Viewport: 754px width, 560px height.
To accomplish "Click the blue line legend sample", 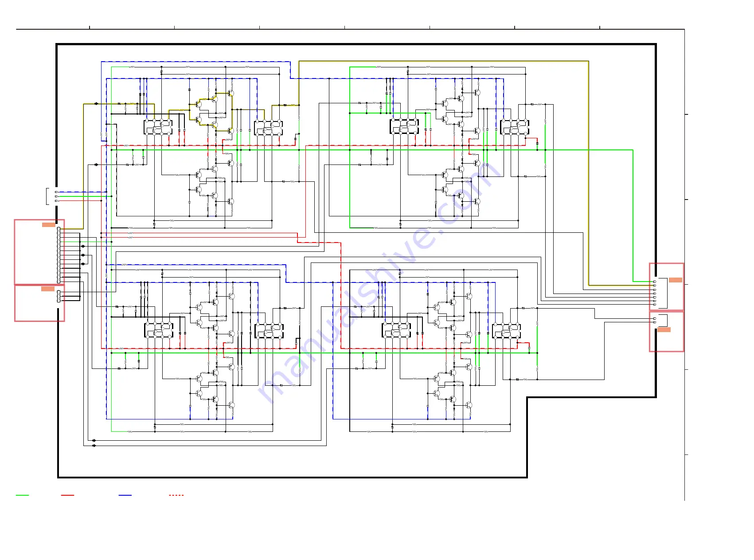I will 125,495.
